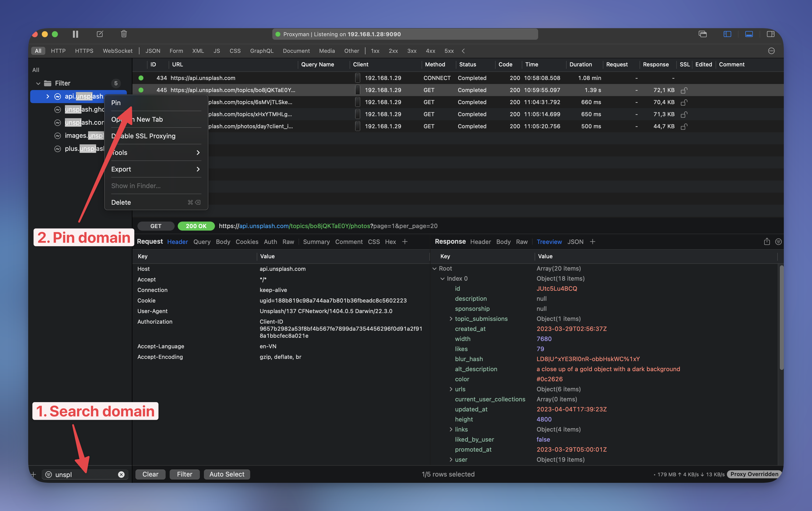Click the Filter folder icon
Viewport: 812px width, 511px height.
pyautogui.click(x=48, y=83)
